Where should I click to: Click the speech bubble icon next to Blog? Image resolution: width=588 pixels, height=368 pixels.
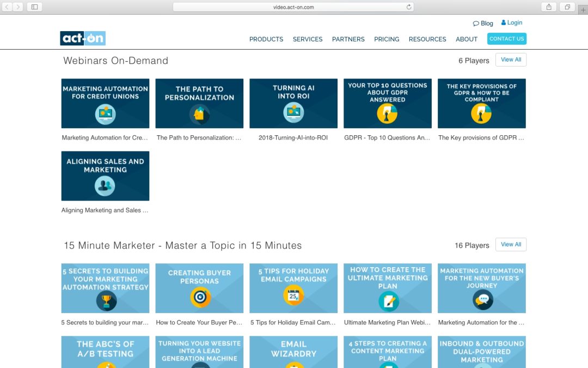pyautogui.click(x=476, y=23)
